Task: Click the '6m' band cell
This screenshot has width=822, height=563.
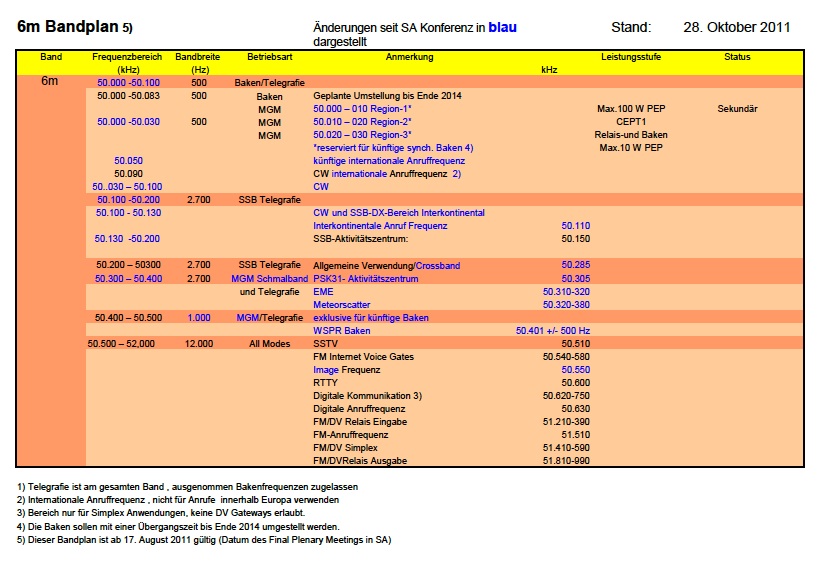Action: pos(50,81)
